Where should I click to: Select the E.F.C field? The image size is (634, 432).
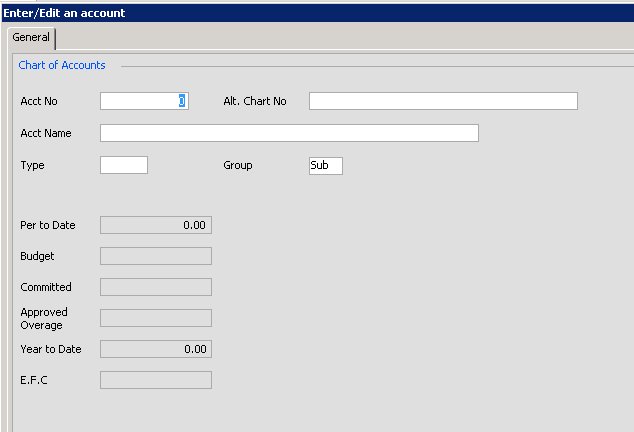(156, 380)
